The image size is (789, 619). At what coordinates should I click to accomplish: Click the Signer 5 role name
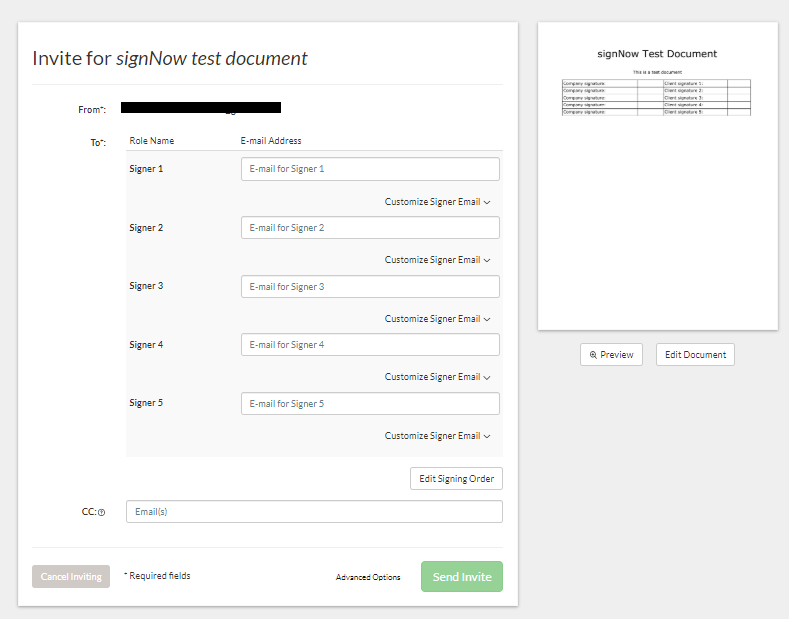146,403
